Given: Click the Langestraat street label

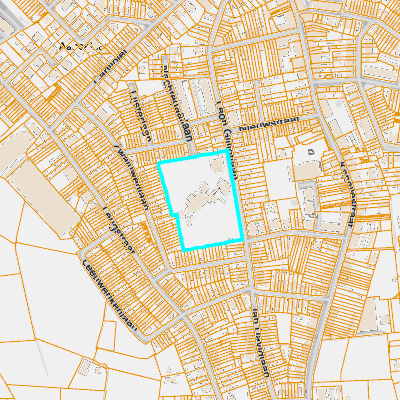Looking at the screenshot, I should [119, 230].
